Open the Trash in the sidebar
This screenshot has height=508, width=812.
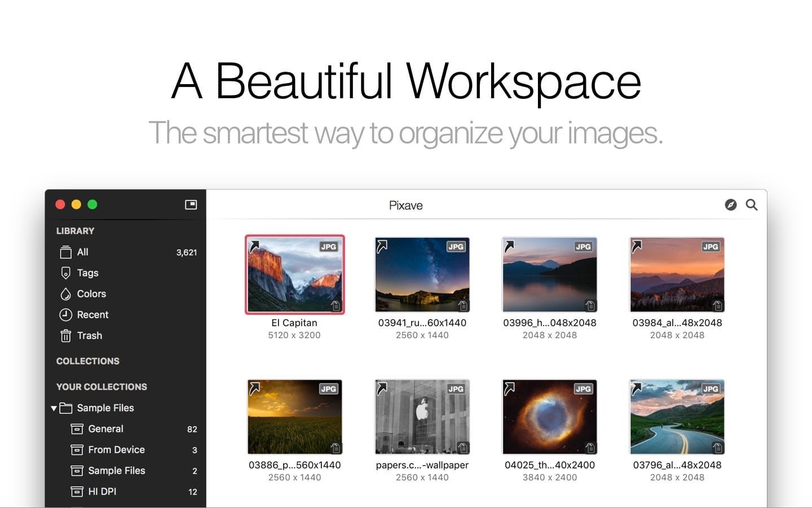[x=89, y=336]
